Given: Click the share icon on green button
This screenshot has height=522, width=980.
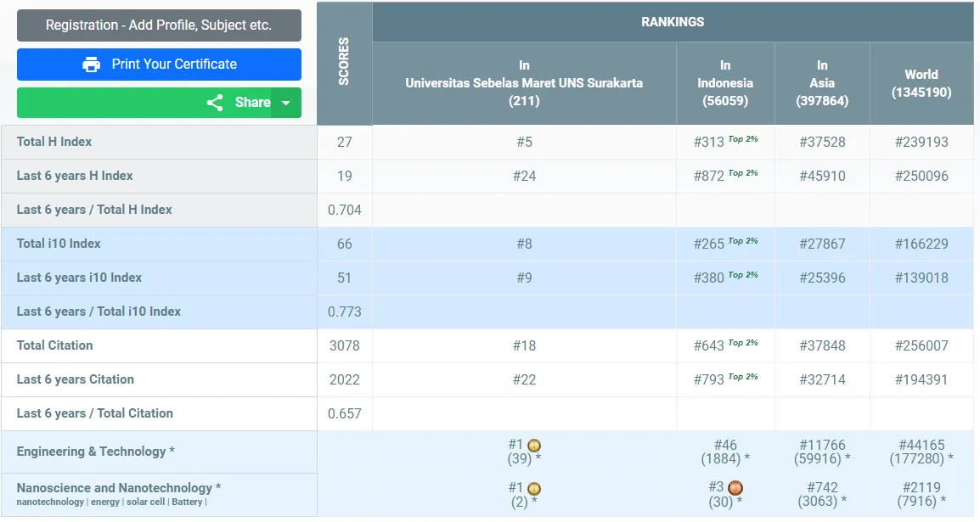Looking at the screenshot, I should coord(215,103).
